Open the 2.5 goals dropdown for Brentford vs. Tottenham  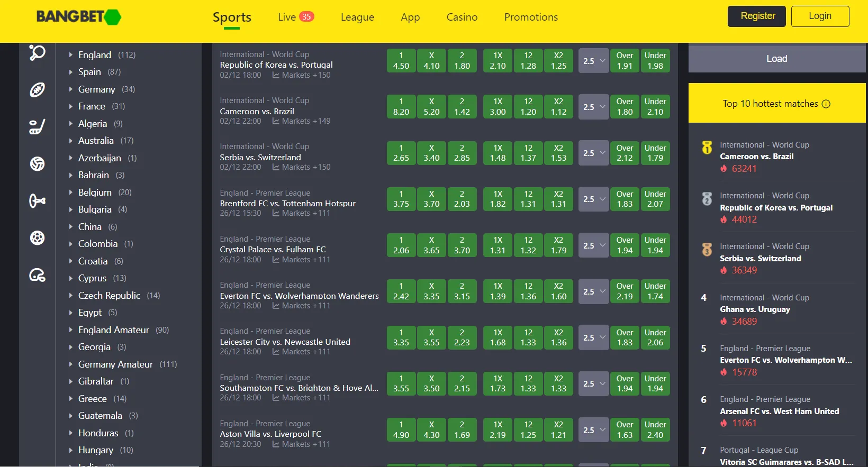click(x=593, y=199)
